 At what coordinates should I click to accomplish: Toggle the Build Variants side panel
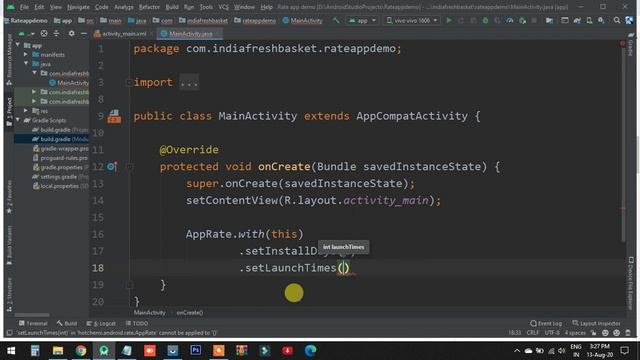click(9, 245)
